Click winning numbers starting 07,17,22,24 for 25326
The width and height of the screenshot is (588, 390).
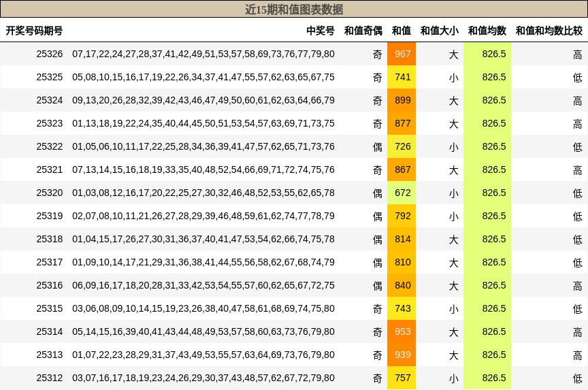click(x=203, y=54)
